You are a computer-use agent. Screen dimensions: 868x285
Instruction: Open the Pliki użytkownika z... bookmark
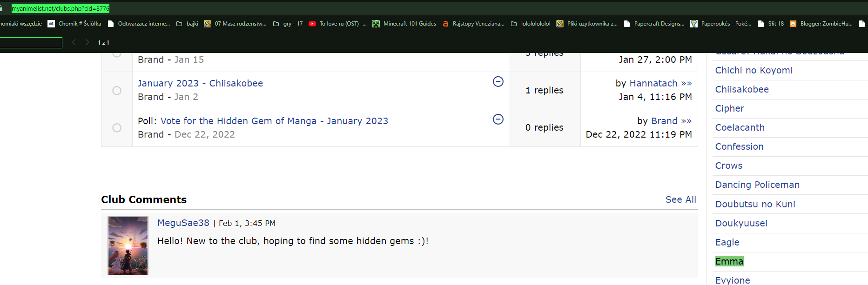click(x=587, y=24)
